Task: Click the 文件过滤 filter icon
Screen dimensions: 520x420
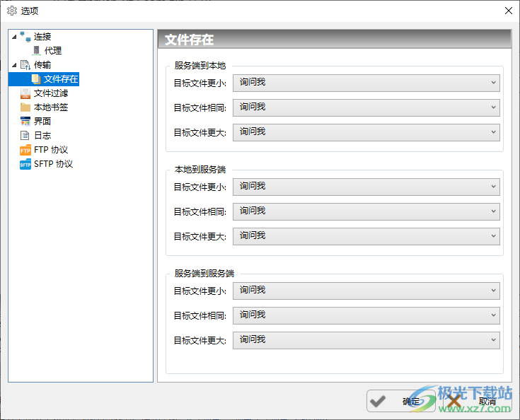Action: tap(25, 93)
